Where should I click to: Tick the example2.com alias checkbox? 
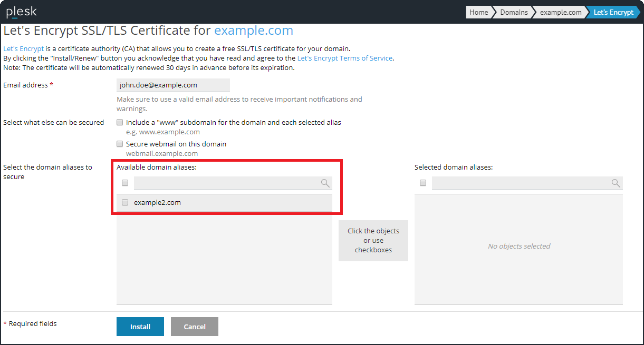point(125,202)
